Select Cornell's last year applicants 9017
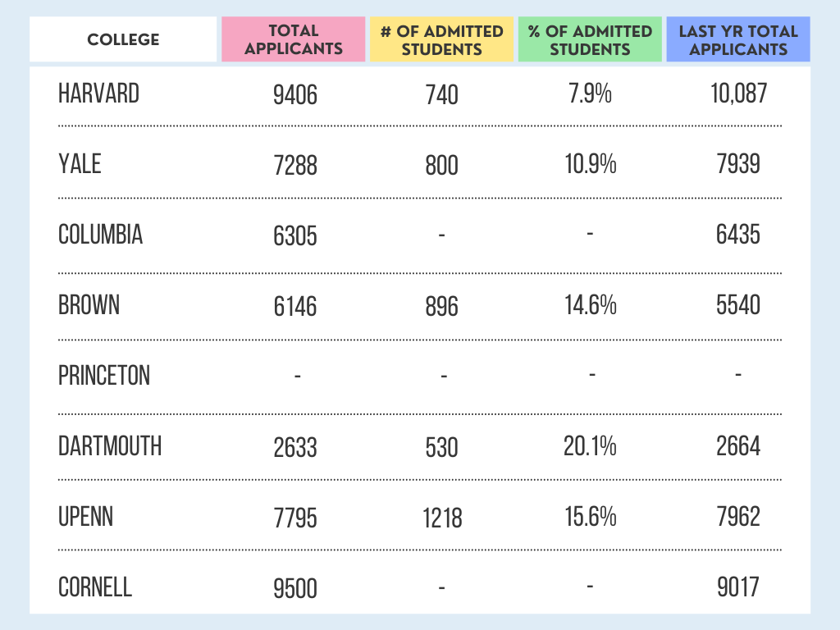This screenshot has height=630, width=840. (x=738, y=587)
